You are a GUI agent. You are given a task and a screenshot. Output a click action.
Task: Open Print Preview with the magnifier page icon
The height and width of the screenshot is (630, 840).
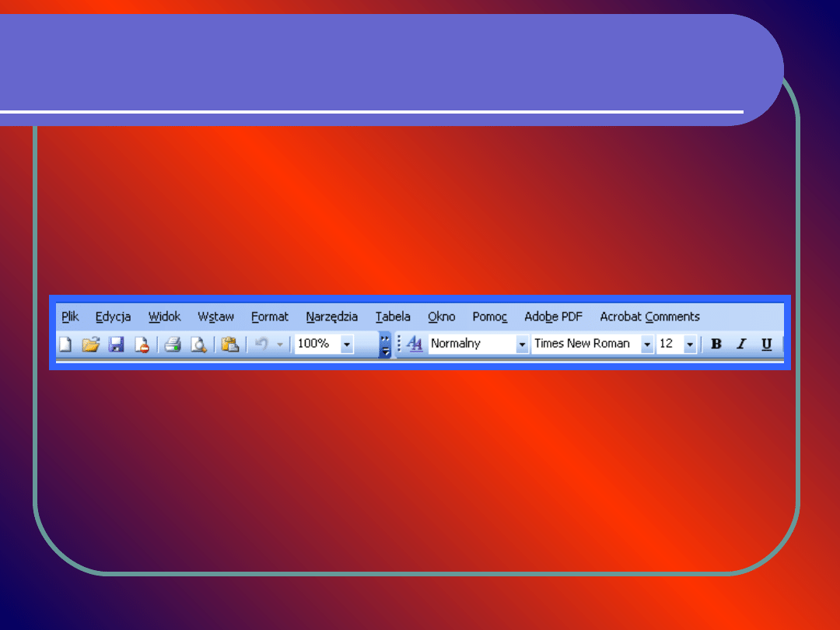198,344
